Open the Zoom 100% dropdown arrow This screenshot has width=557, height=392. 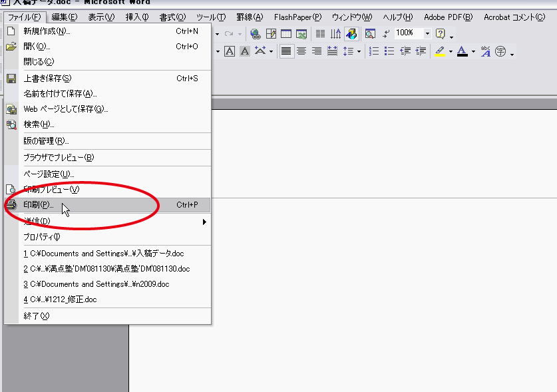coord(427,33)
